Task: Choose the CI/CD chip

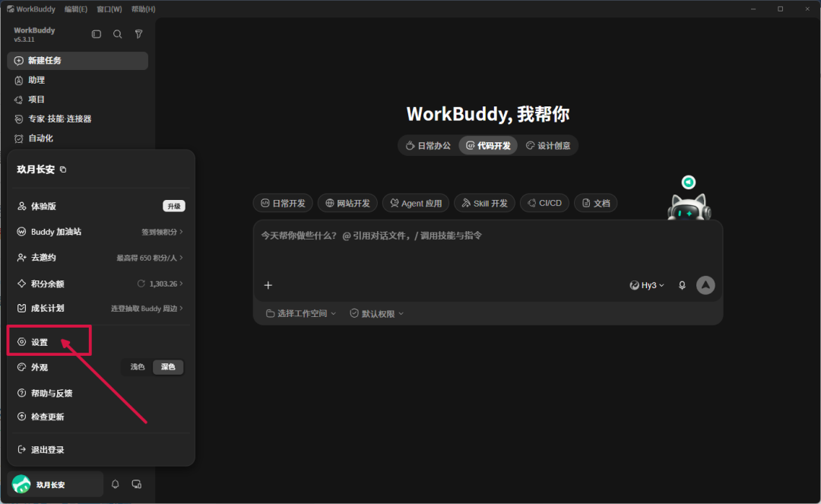Action: [544, 203]
